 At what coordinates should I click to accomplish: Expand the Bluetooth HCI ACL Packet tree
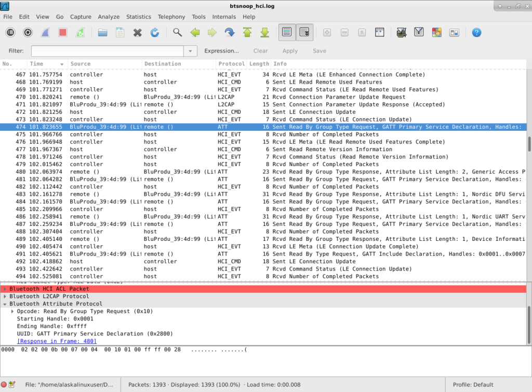tap(5, 289)
